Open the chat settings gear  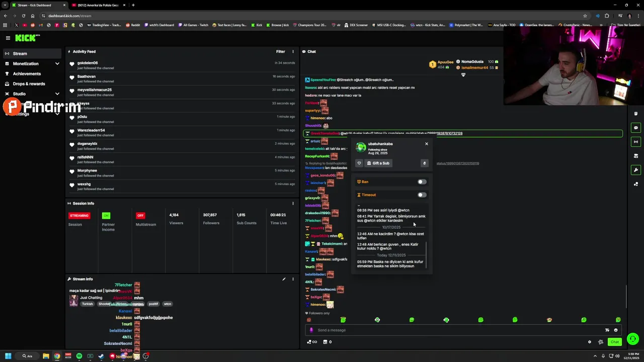tap(590, 342)
